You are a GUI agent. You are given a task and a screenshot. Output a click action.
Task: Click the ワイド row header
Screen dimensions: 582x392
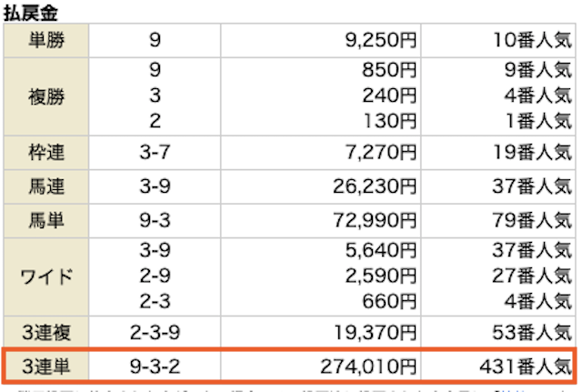point(46,276)
